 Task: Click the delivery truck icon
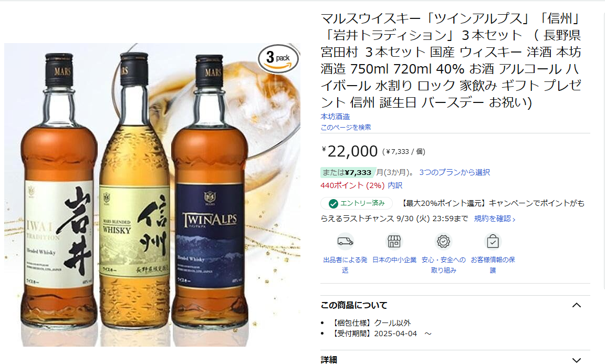point(346,242)
